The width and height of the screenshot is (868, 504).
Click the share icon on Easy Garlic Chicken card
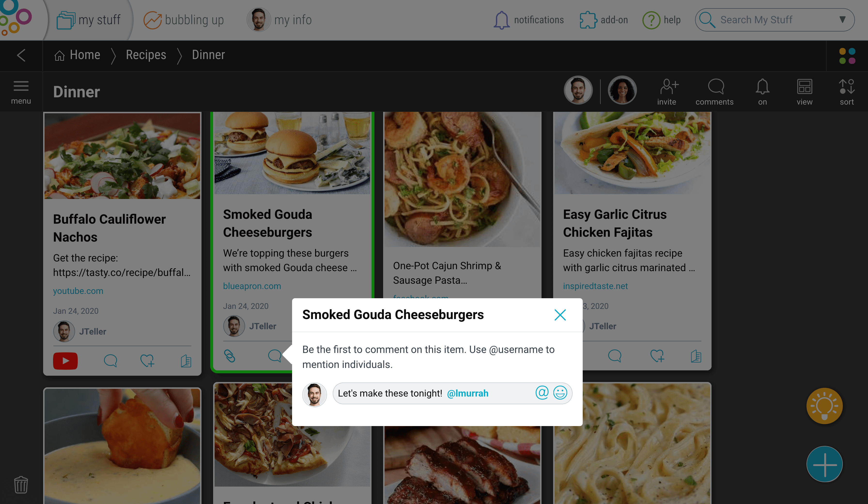696,356
